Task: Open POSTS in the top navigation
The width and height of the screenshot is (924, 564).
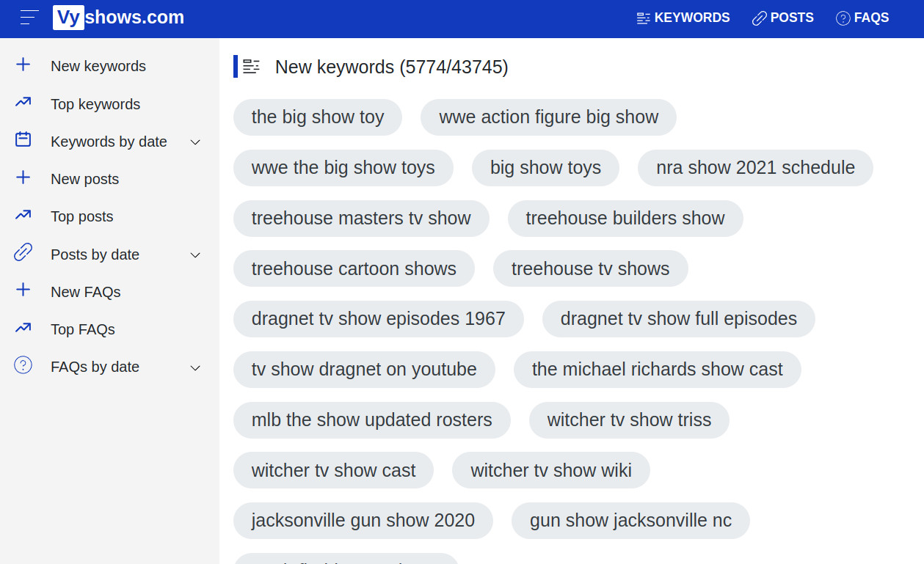Action: coord(782,17)
